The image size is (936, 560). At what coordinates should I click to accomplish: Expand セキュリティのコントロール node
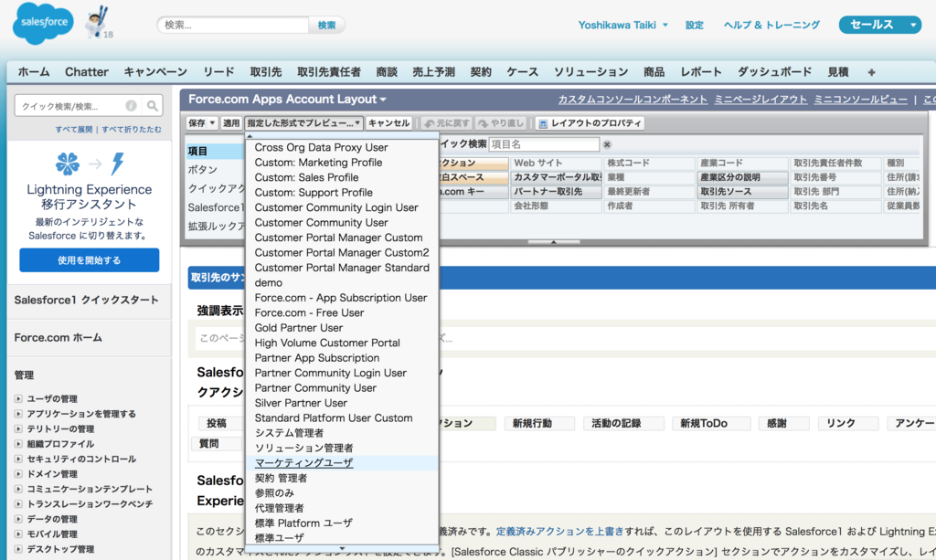pyautogui.click(x=18, y=459)
